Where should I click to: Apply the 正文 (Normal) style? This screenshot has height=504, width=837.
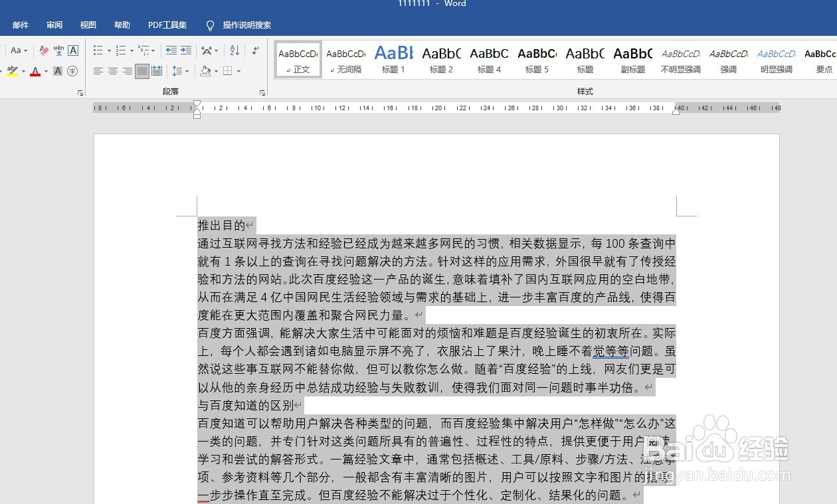[298, 59]
